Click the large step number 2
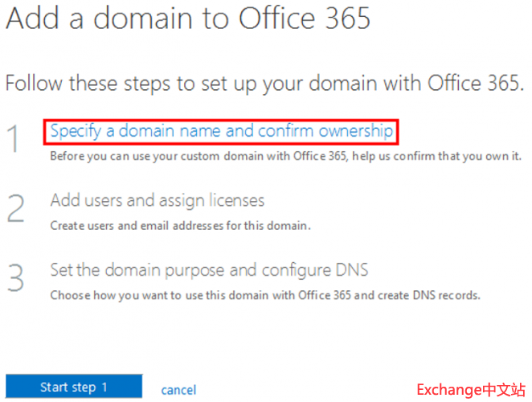This screenshot has height=402, width=532. (16, 209)
